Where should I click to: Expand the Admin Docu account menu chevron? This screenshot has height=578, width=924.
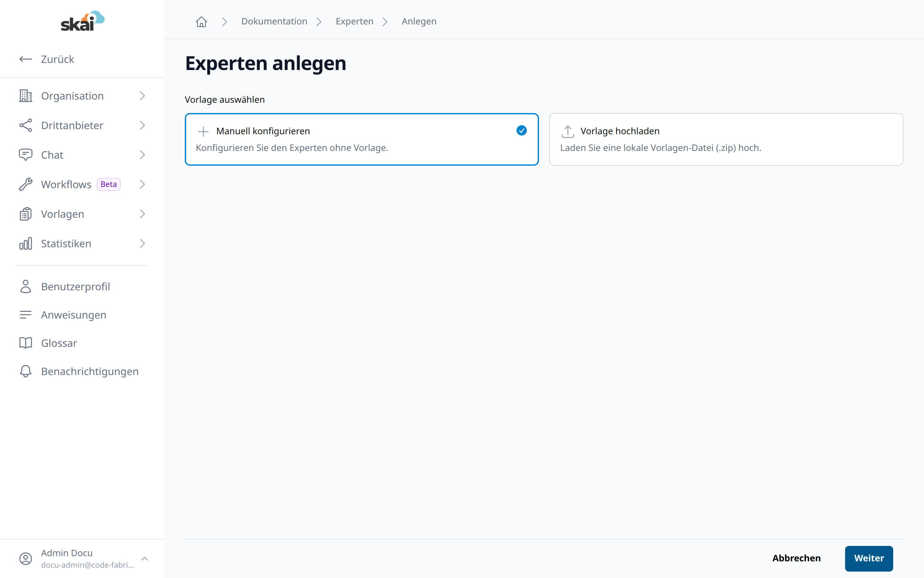[x=144, y=558]
